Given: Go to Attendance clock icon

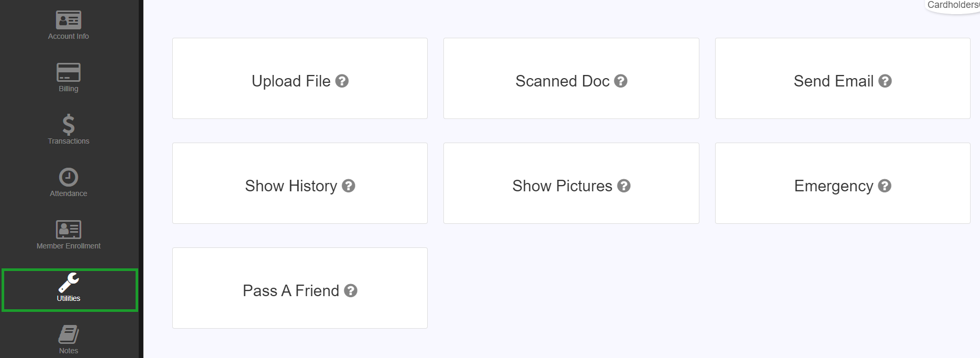Looking at the screenshot, I should pyautogui.click(x=69, y=177).
